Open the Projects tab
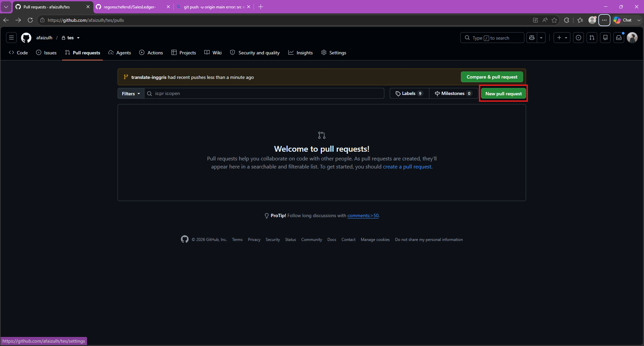644x346 pixels. 184,53
